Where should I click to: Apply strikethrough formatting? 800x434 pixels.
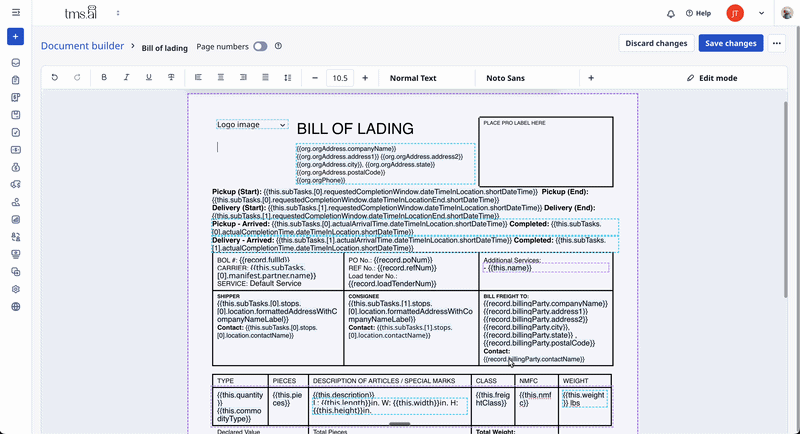click(x=171, y=78)
